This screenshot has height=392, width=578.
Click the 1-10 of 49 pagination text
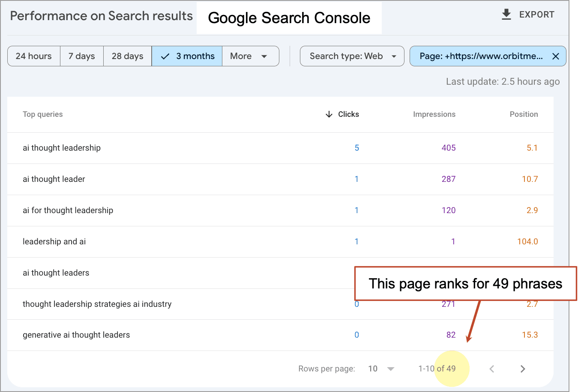click(x=437, y=369)
